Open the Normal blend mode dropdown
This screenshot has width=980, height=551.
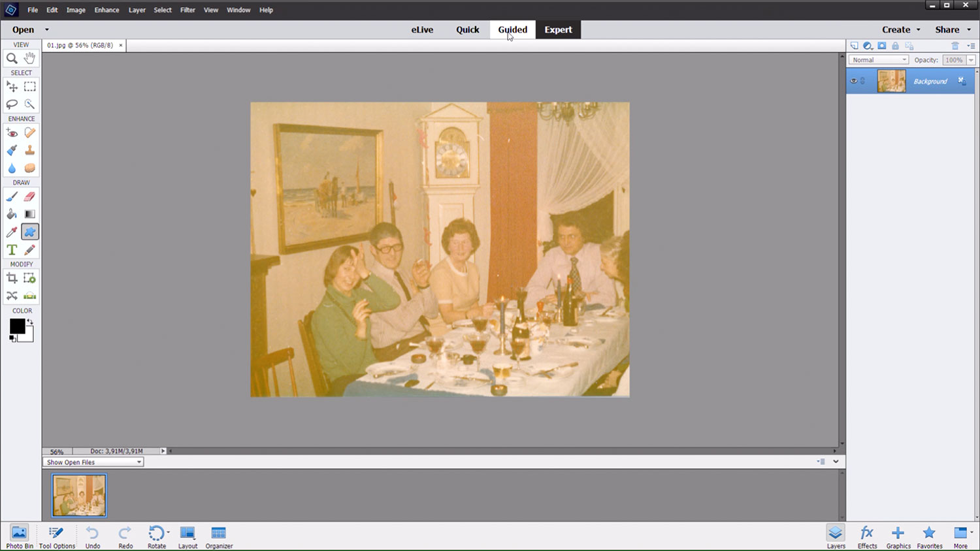(878, 60)
